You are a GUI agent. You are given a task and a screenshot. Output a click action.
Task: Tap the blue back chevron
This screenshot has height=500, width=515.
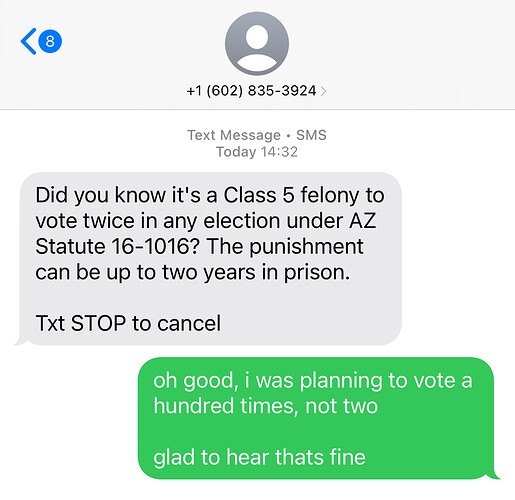click(x=28, y=41)
